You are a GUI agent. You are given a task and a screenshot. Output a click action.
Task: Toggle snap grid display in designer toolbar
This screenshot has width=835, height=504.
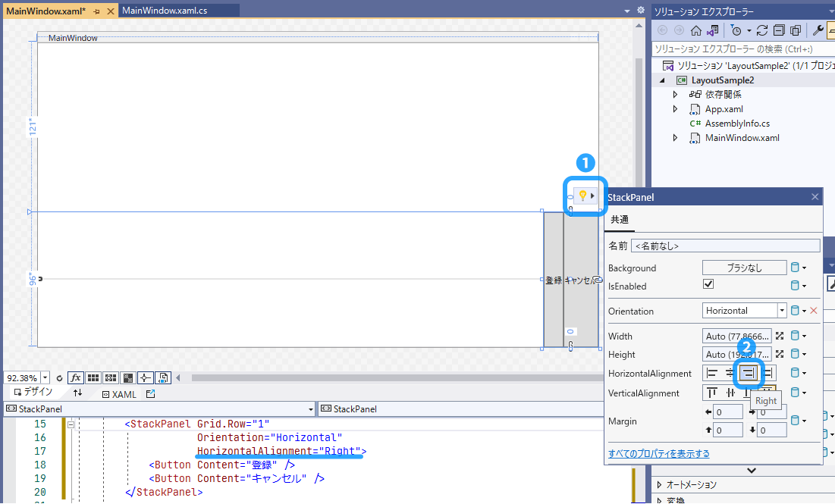(x=93, y=377)
